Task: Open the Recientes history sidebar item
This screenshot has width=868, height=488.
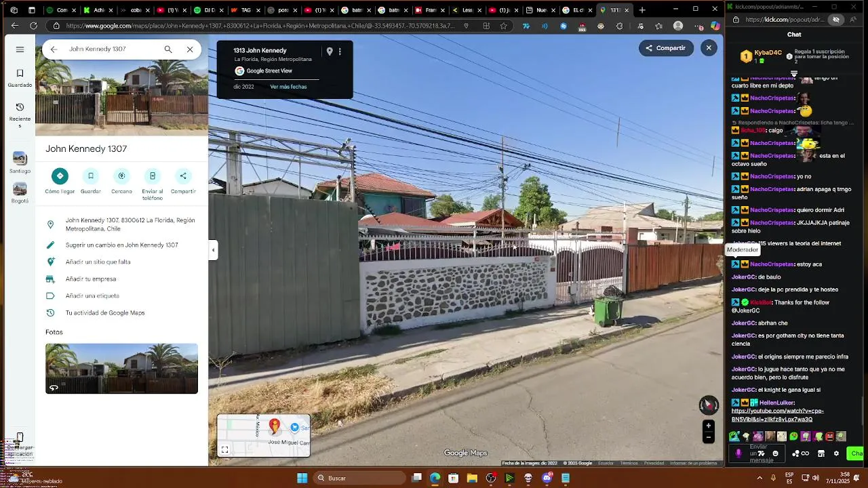Action: click(20, 115)
